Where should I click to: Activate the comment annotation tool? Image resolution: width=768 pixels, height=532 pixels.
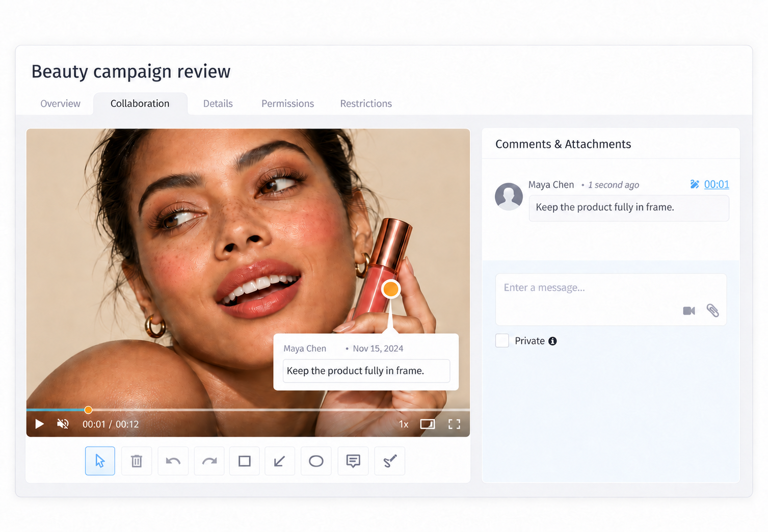353,461
